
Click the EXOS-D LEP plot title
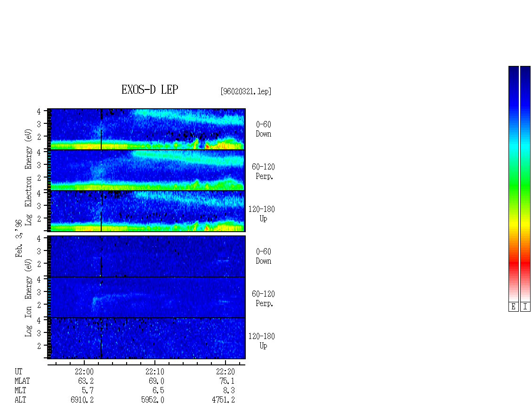click(x=150, y=89)
